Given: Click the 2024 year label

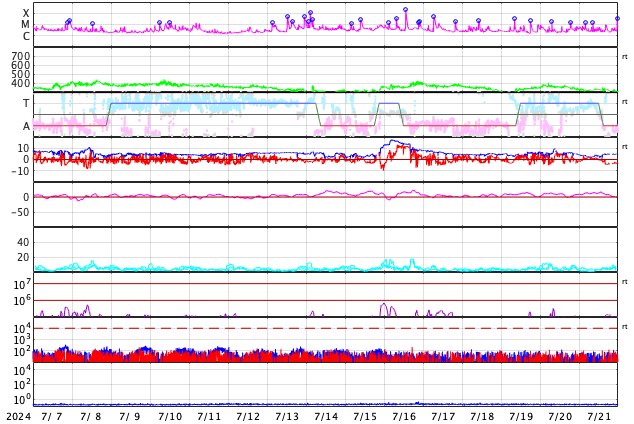Looking at the screenshot, I should (19, 416).
